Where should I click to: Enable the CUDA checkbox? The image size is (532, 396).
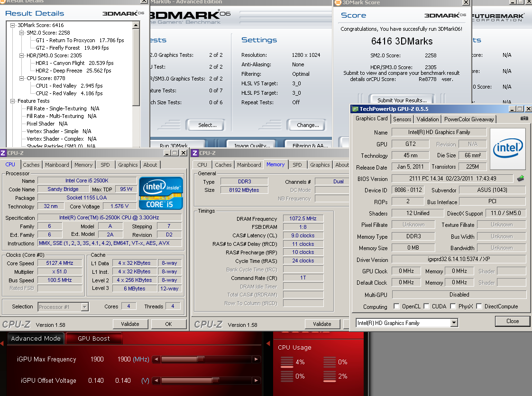pyautogui.click(x=426, y=306)
